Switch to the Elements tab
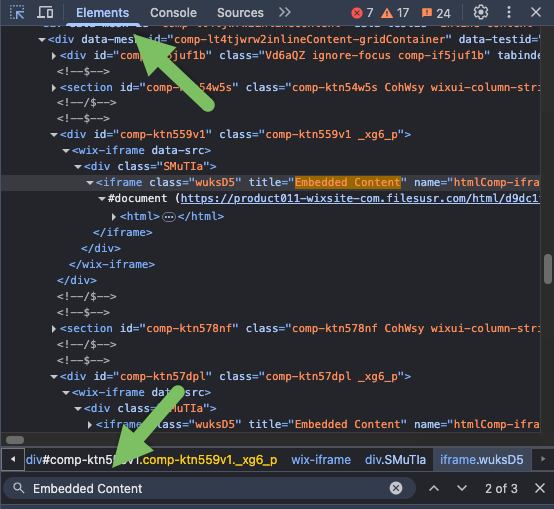Viewport: 554px width, 509px height. [x=102, y=13]
